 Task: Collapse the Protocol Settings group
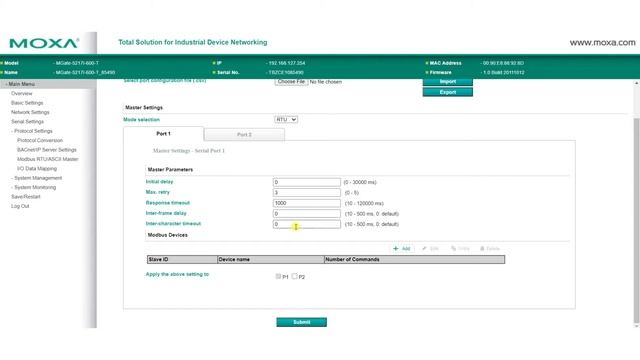[32, 131]
